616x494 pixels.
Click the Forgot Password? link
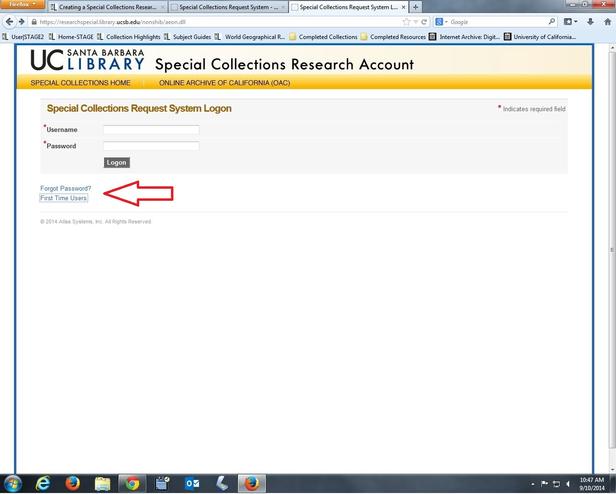[x=65, y=188]
